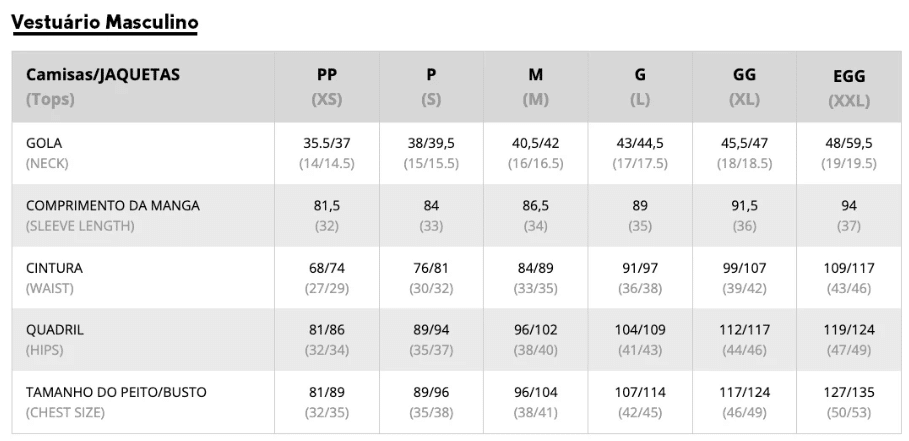Select the COMPRIMENTO DA MANGA row label
Screen dimensions: 909x441
(x=112, y=215)
